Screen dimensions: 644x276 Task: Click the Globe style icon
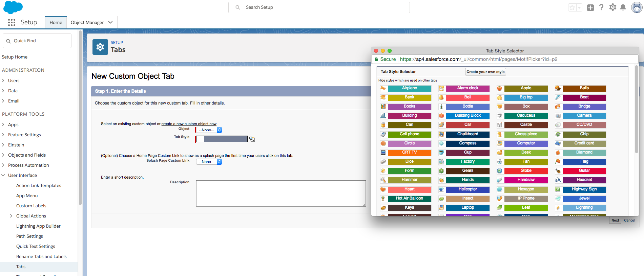pos(500,171)
